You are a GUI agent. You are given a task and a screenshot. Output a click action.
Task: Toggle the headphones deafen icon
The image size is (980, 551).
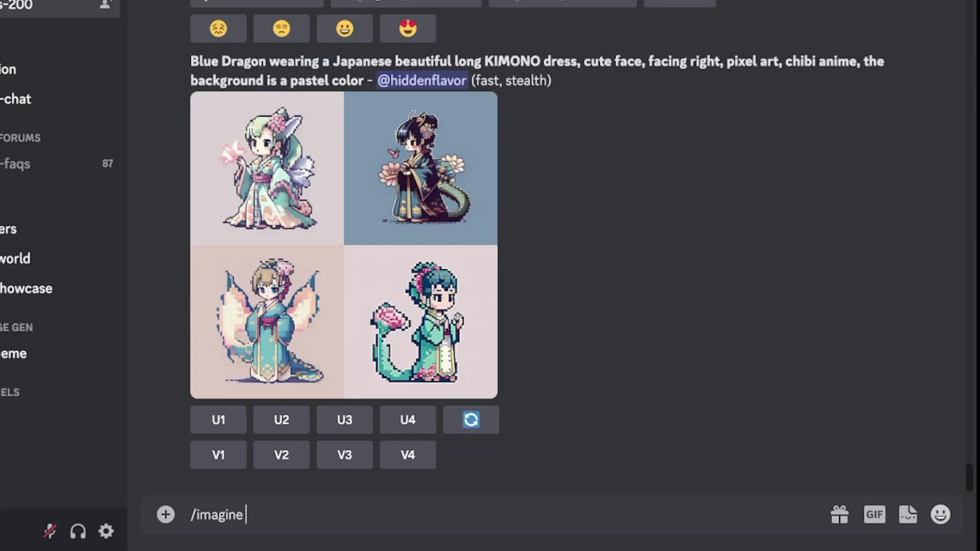click(x=78, y=531)
